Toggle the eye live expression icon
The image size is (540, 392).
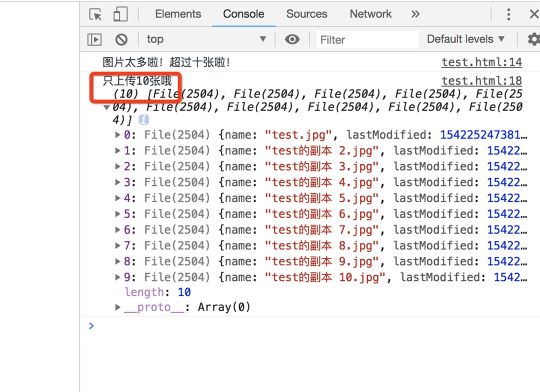click(292, 39)
